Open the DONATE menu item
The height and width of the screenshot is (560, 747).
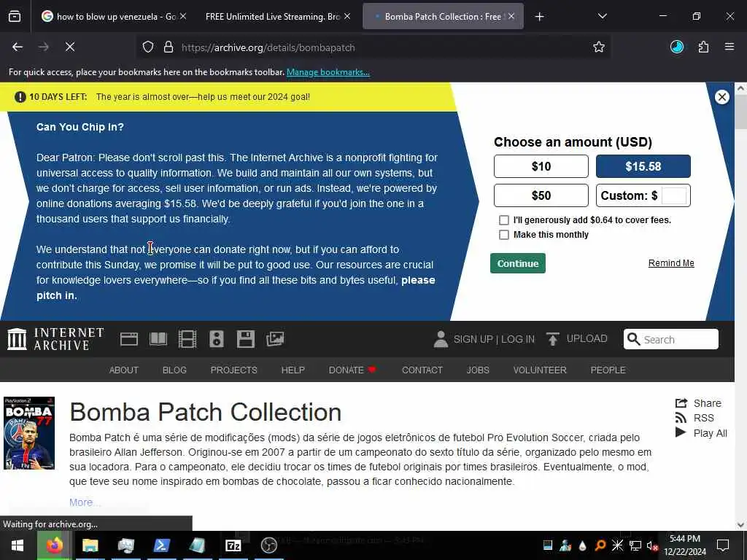(352, 370)
